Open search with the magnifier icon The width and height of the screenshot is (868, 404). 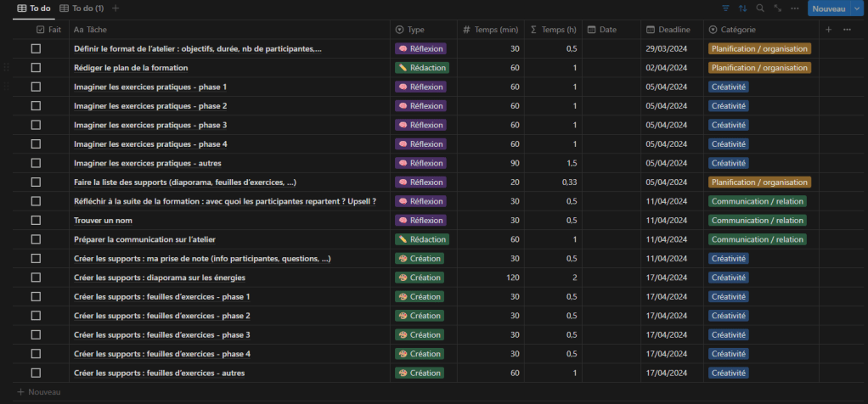(x=760, y=8)
